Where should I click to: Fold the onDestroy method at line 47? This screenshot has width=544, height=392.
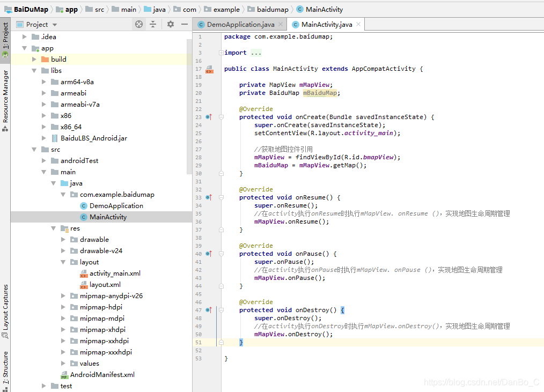pos(221,310)
